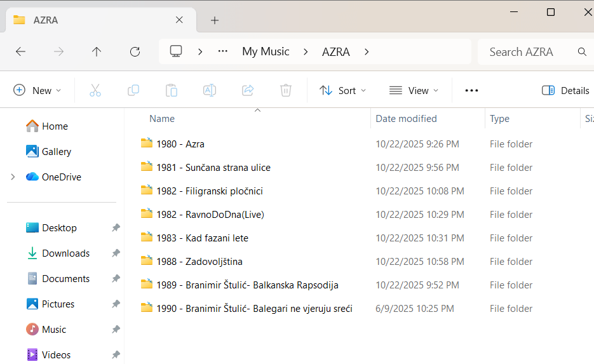Refresh the AZRA folder view
Screen dimensions: 594x364
click(x=135, y=51)
